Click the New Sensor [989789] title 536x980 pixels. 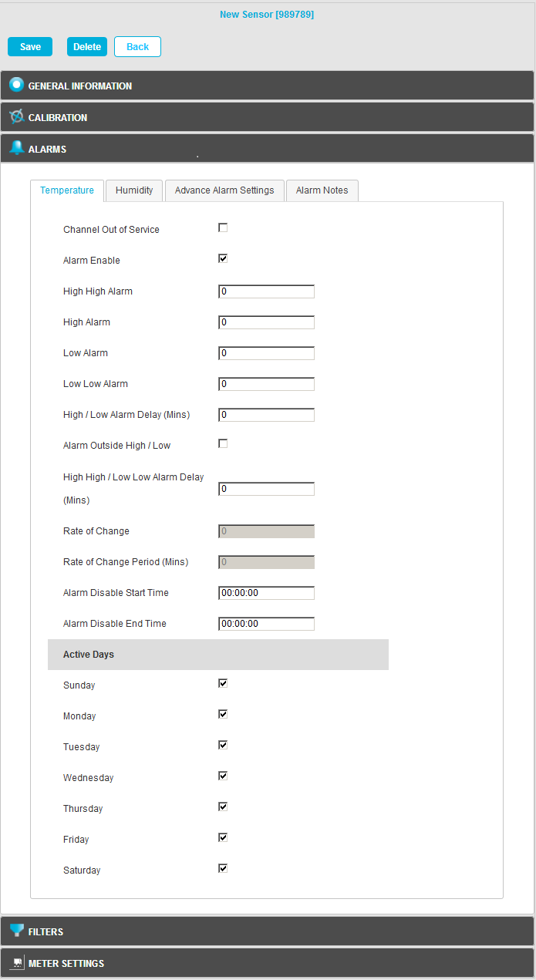tap(267, 15)
